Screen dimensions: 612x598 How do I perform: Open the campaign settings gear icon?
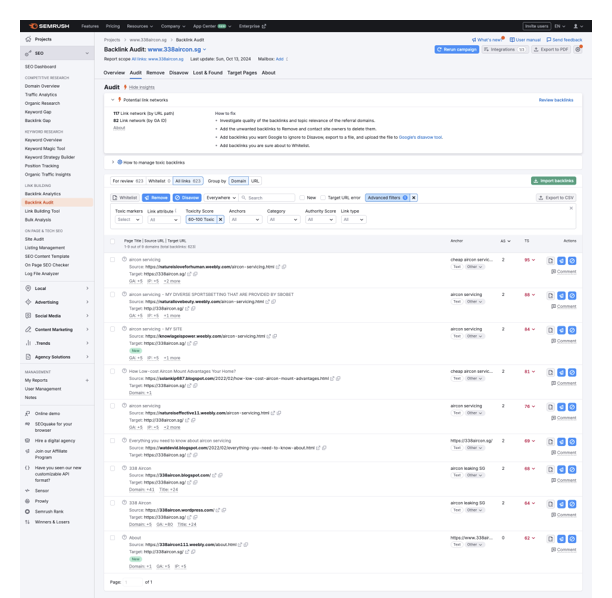577,48
